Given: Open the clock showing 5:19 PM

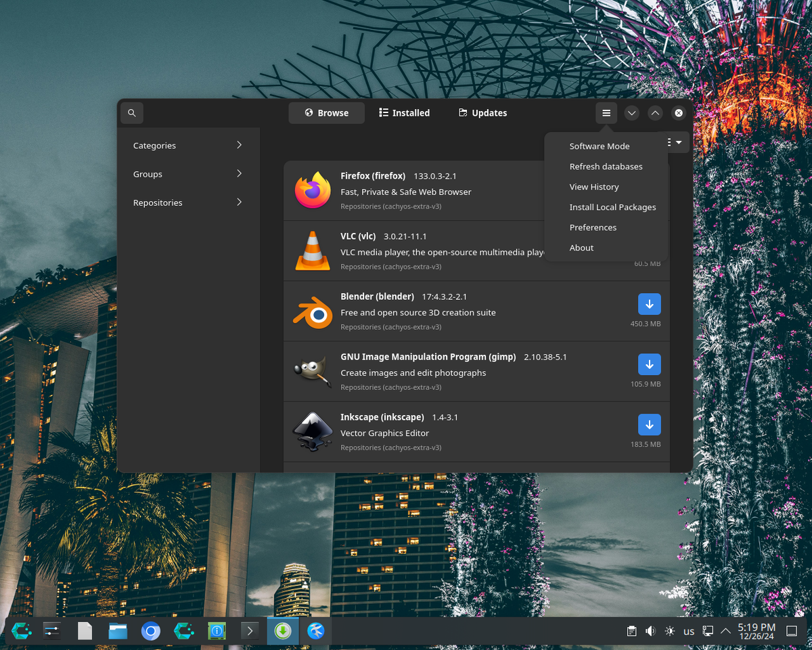Looking at the screenshot, I should pos(757,631).
